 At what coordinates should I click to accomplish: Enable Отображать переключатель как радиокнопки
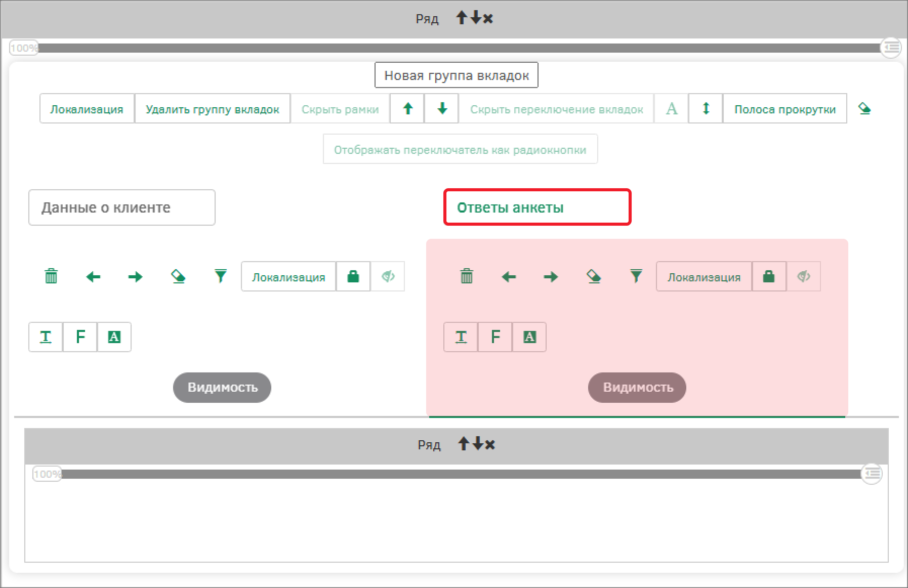(460, 149)
